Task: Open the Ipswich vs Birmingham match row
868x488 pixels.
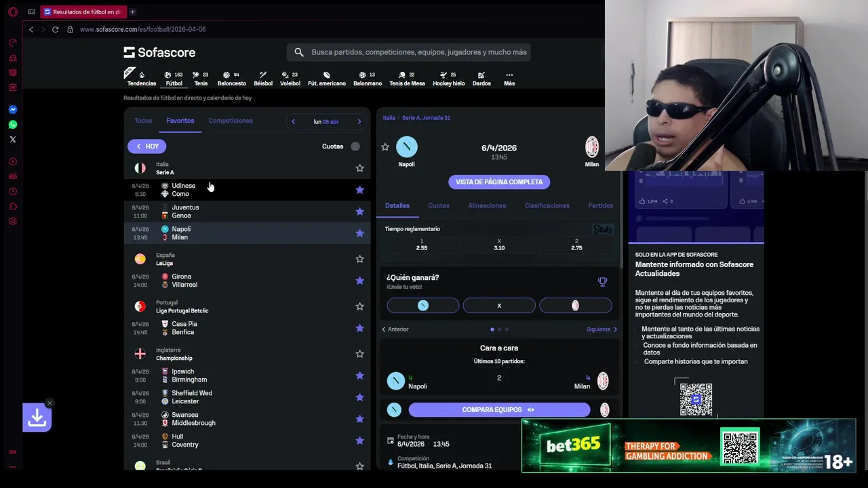Action: click(x=247, y=375)
